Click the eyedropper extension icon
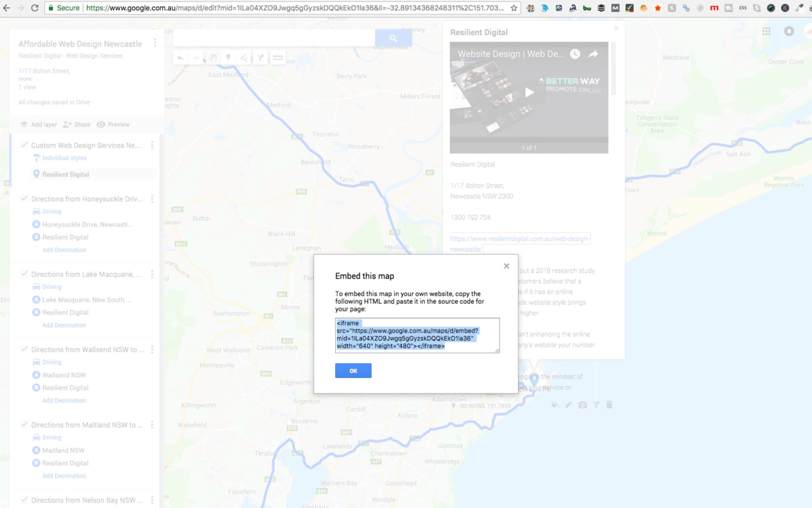The width and height of the screenshot is (812, 508). coord(799,8)
